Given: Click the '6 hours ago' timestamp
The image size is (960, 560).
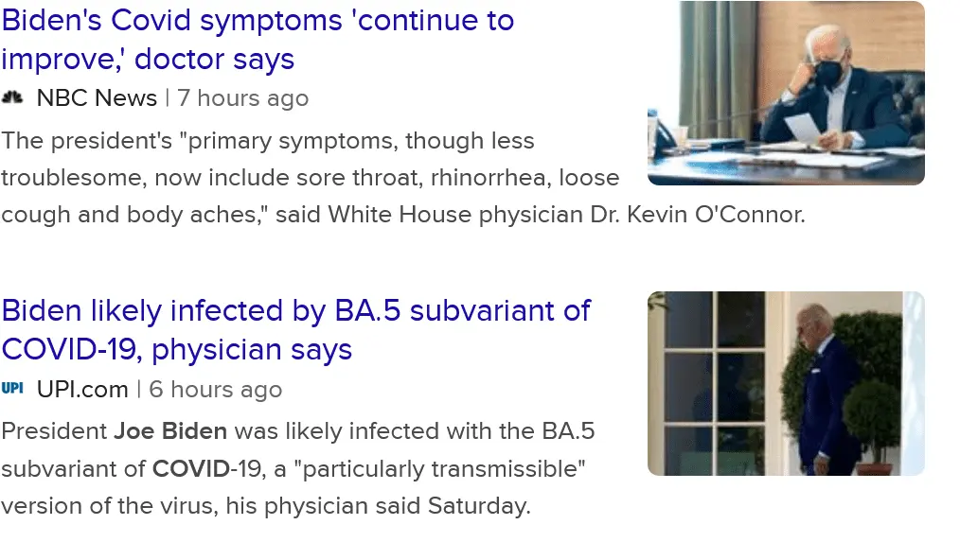Looking at the screenshot, I should [216, 389].
